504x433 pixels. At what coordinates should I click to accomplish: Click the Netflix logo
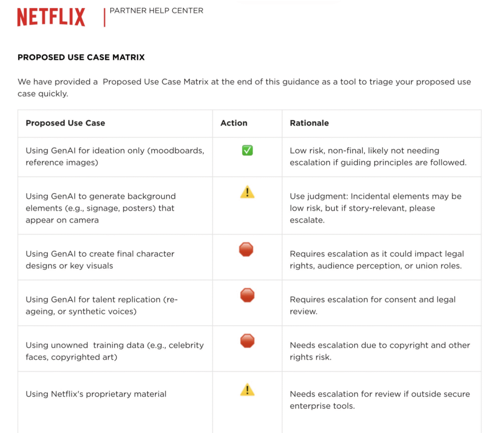coord(51,17)
